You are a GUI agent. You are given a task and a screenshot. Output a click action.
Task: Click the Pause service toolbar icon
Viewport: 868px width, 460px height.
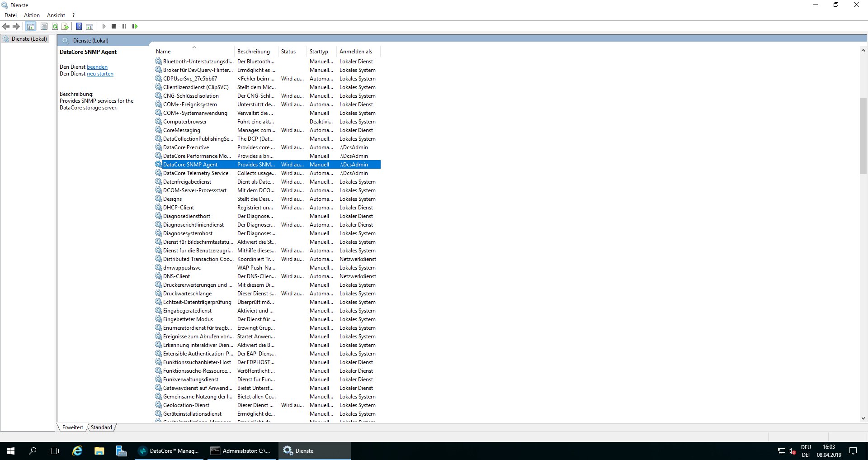(x=124, y=26)
